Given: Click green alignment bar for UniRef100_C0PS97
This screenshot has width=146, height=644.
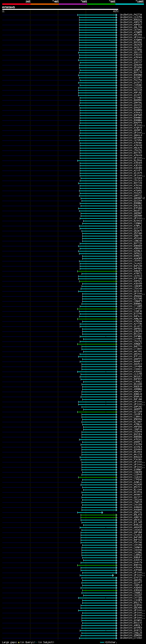Looking at the screenshot, I should click(97, 309).
